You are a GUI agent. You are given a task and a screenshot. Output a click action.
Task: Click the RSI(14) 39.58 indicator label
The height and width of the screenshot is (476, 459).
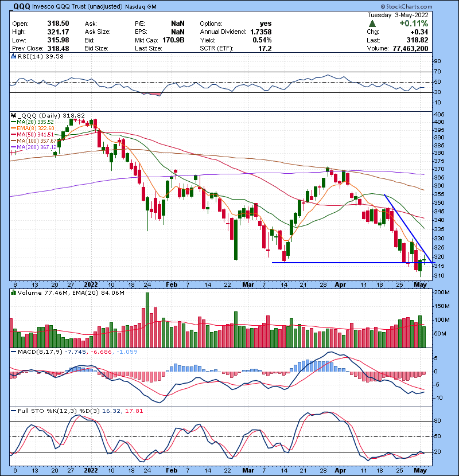(40, 56)
